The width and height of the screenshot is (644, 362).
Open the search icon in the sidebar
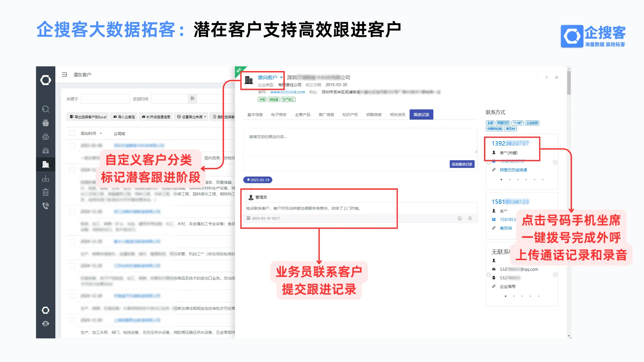coord(46,109)
